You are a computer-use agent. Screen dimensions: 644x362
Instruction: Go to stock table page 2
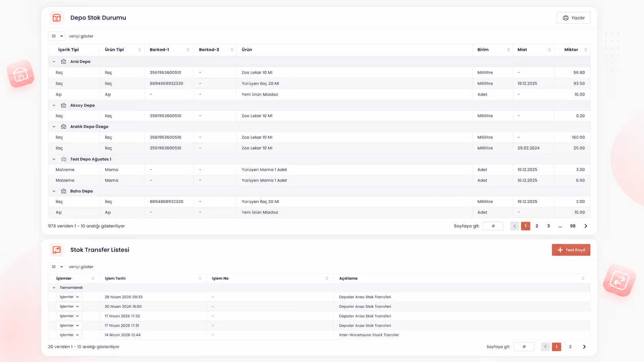[537, 226]
